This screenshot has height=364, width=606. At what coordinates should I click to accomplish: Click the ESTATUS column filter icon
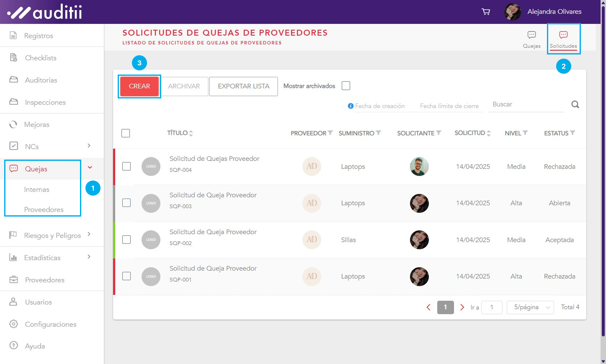(572, 133)
